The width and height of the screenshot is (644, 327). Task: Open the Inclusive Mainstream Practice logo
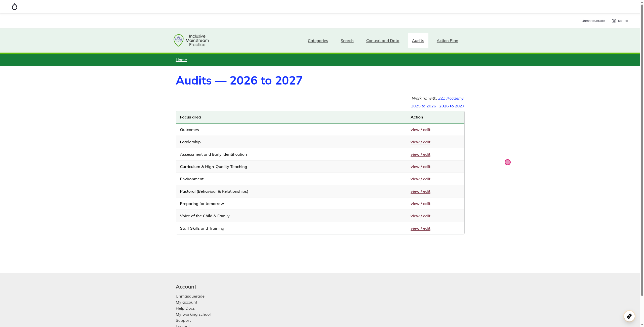(x=191, y=40)
